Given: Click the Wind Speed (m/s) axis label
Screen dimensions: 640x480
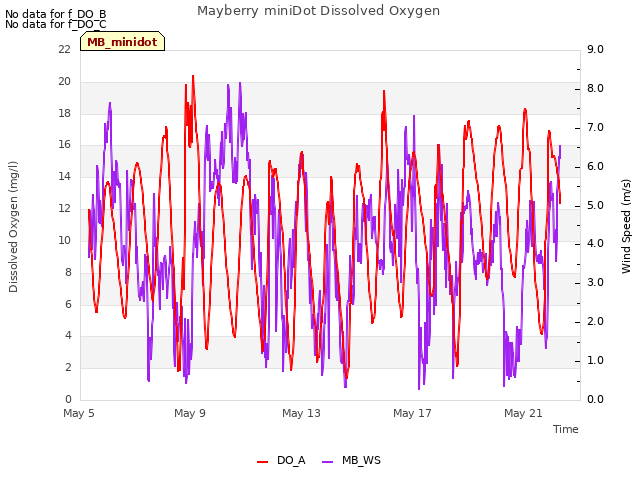Looking at the screenshot, I should click(x=626, y=226).
